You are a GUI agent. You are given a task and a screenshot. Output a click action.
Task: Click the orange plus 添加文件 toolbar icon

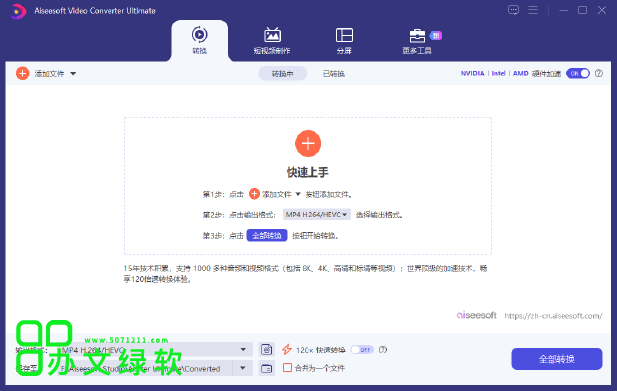(22, 73)
